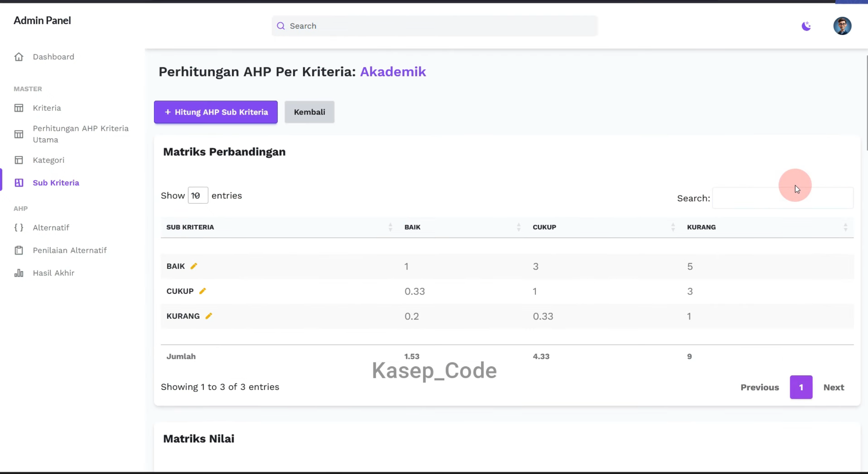Image resolution: width=868 pixels, height=474 pixels.
Task: Click the Hitung AHP Sub Kriteria button
Action: [x=216, y=112]
